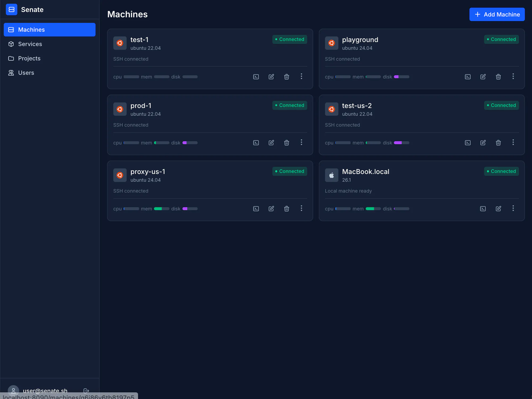Delete the proxy-us-1 machine
532x399 pixels.
point(286,209)
